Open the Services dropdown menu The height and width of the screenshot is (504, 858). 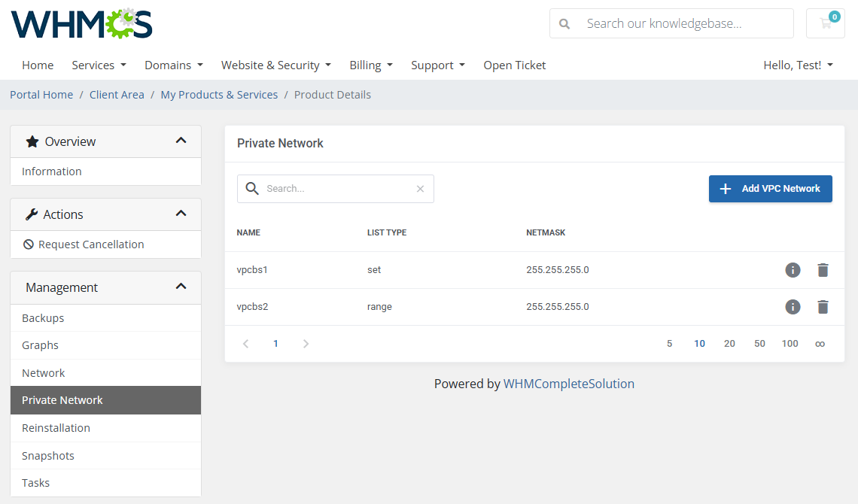point(99,65)
